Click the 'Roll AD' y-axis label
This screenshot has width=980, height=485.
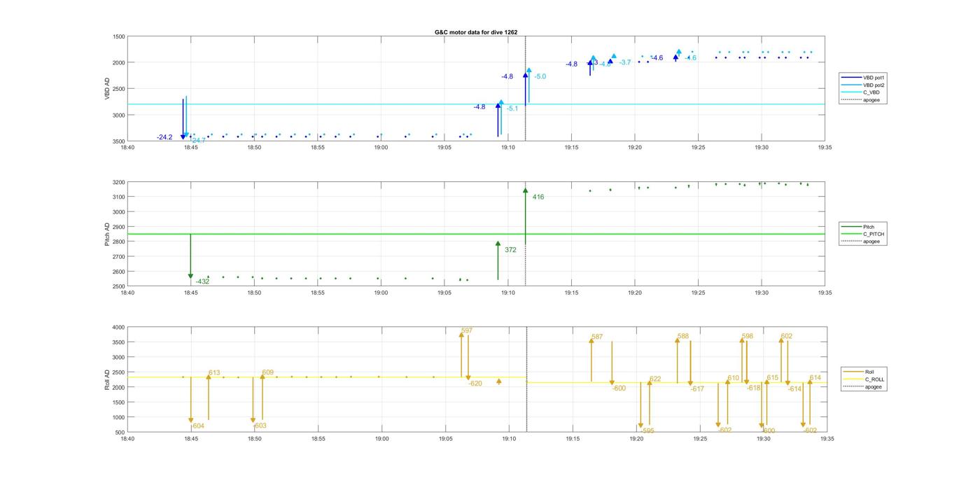(107, 379)
